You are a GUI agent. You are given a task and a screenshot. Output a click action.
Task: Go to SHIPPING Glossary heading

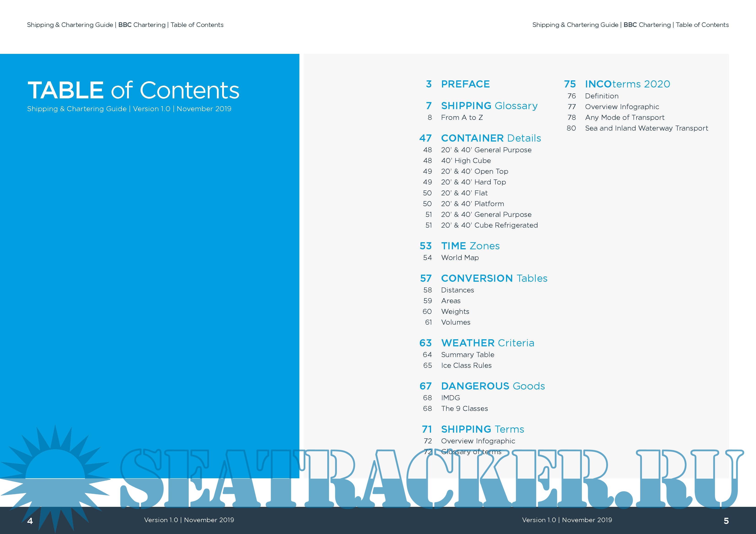489,106
